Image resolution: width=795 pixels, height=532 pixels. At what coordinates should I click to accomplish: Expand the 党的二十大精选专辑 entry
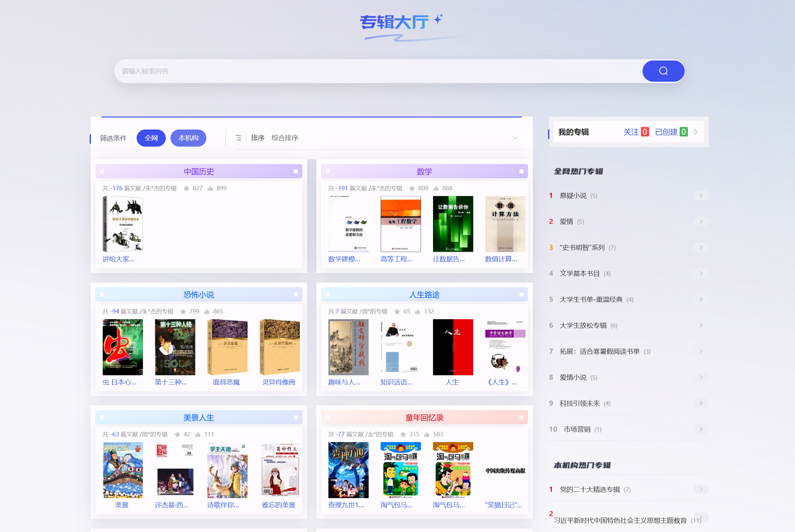pyautogui.click(x=701, y=489)
